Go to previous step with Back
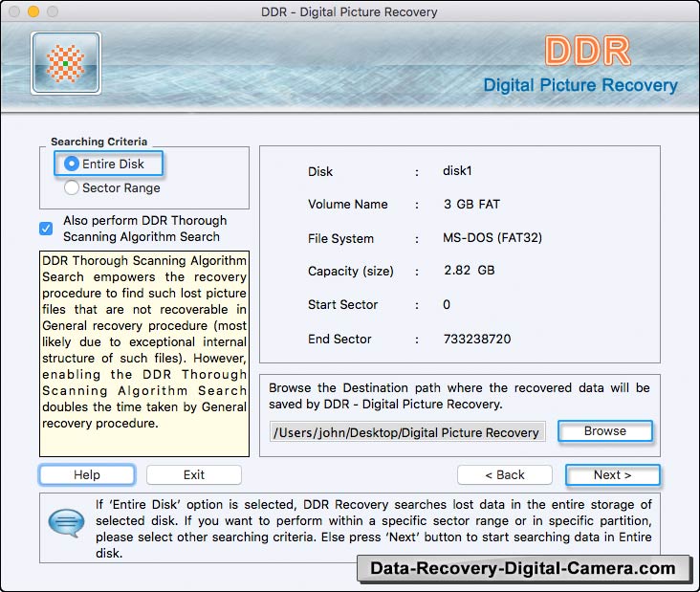 point(505,474)
